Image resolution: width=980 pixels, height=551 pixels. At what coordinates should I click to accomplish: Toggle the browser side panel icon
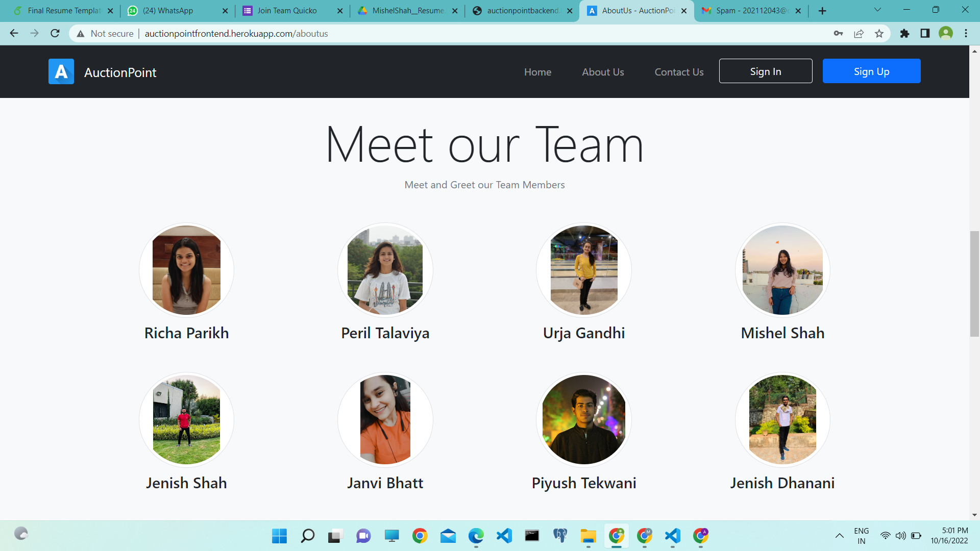pyautogui.click(x=925, y=34)
